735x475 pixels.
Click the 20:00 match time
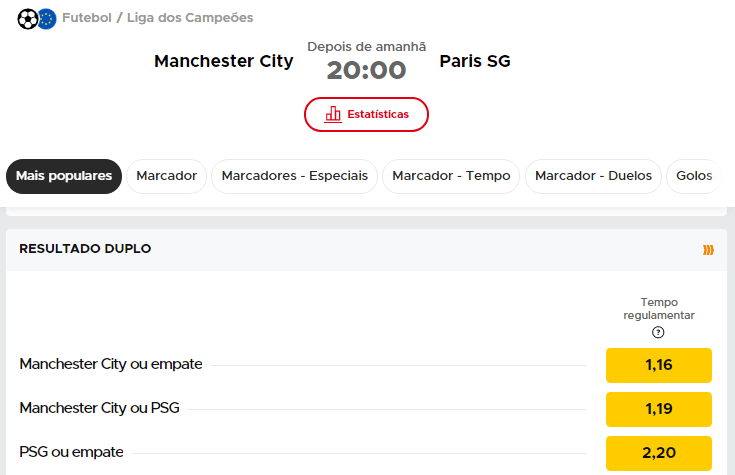tap(366, 70)
